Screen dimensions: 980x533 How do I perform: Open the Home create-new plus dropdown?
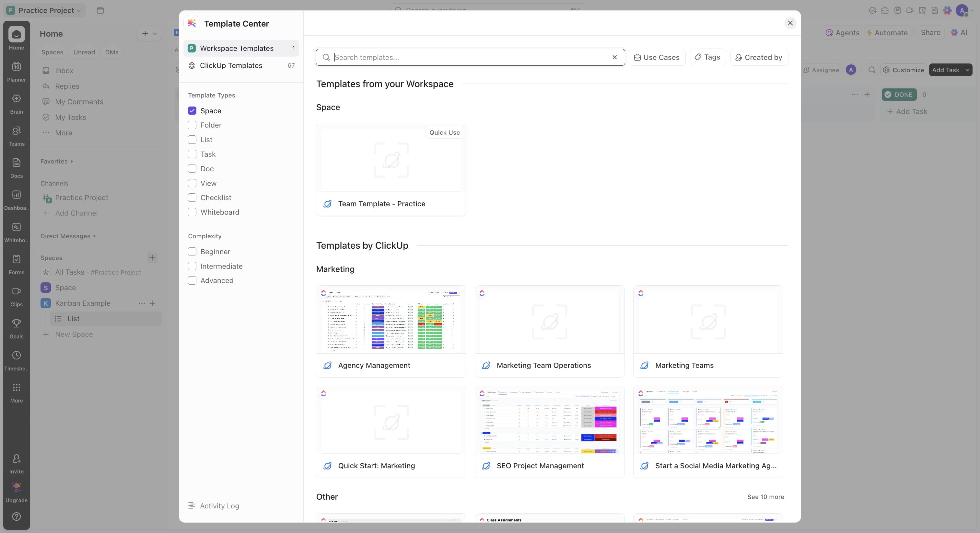click(x=149, y=33)
